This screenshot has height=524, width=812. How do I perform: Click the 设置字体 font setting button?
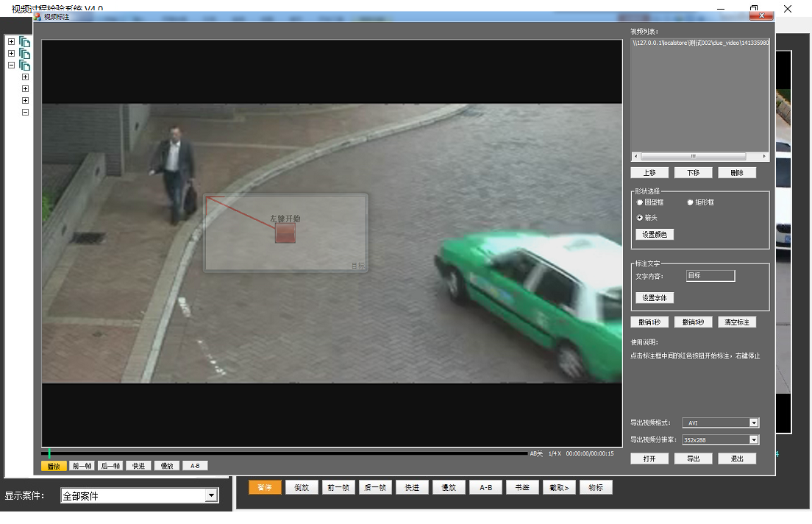pos(655,298)
